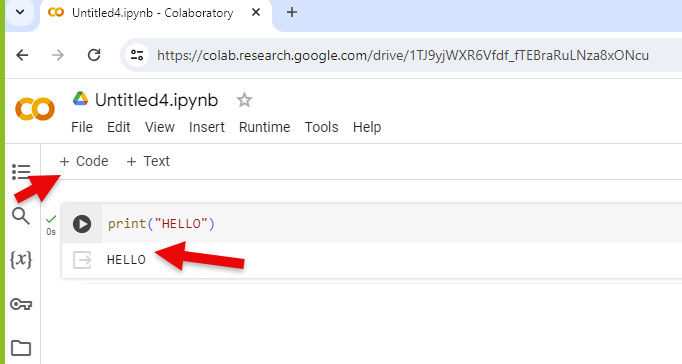Open the View menu
The width and height of the screenshot is (682, 364).
[x=160, y=127]
